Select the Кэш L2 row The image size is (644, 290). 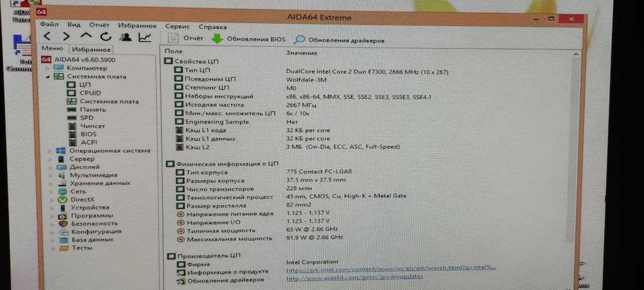[x=287, y=147]
